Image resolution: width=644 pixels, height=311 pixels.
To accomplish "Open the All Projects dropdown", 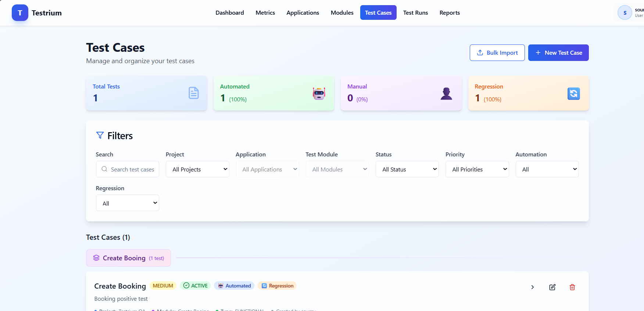I will [197, 169].
